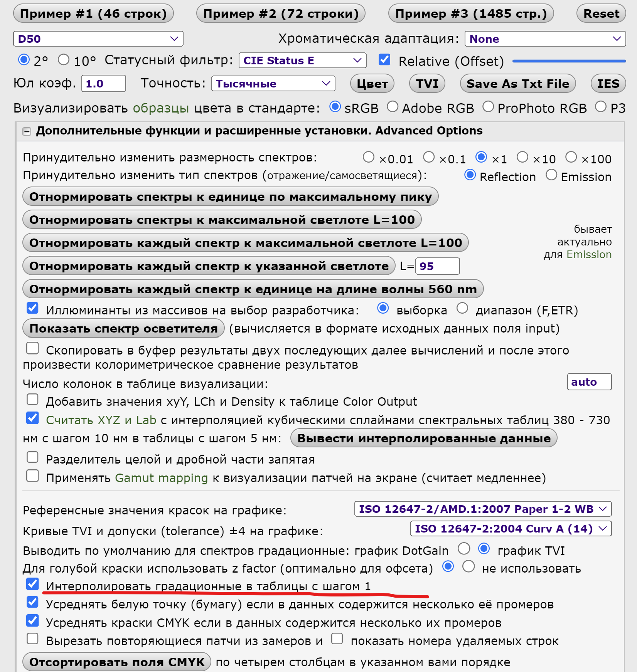
Task: Open the D50 illuminant dropdown
Action: click(x=98, y=39)
